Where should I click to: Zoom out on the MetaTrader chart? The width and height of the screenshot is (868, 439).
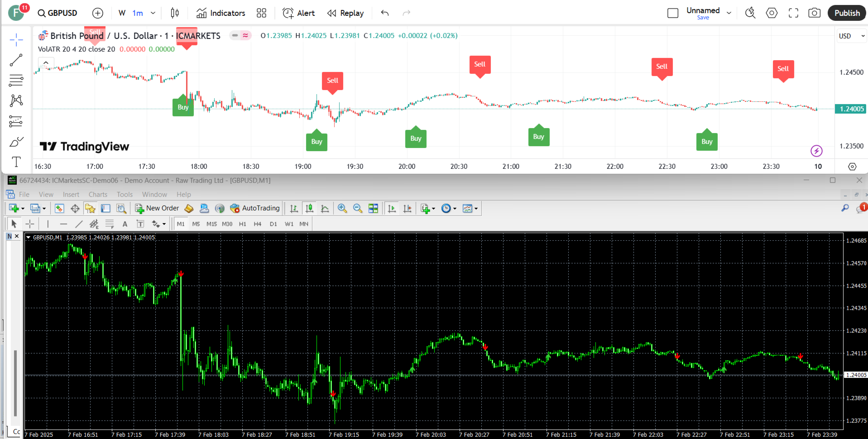pos(358,208)
